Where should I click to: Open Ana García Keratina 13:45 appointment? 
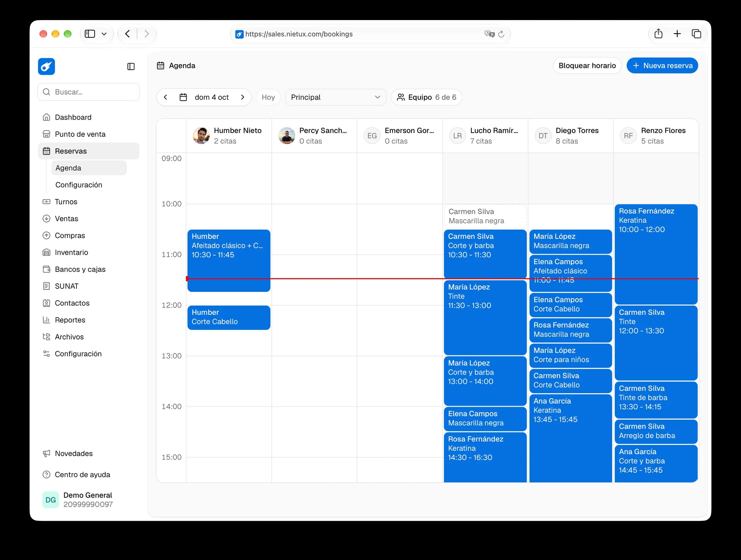[571, 438]
